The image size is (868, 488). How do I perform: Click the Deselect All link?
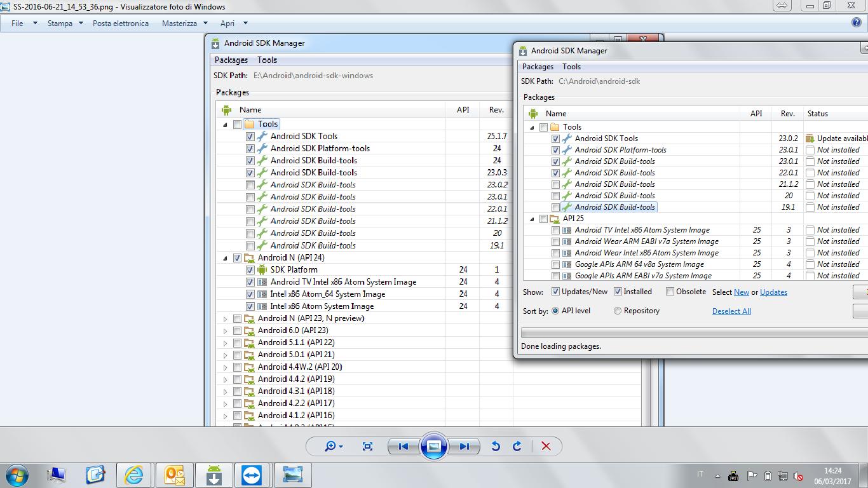coord(731,311)
